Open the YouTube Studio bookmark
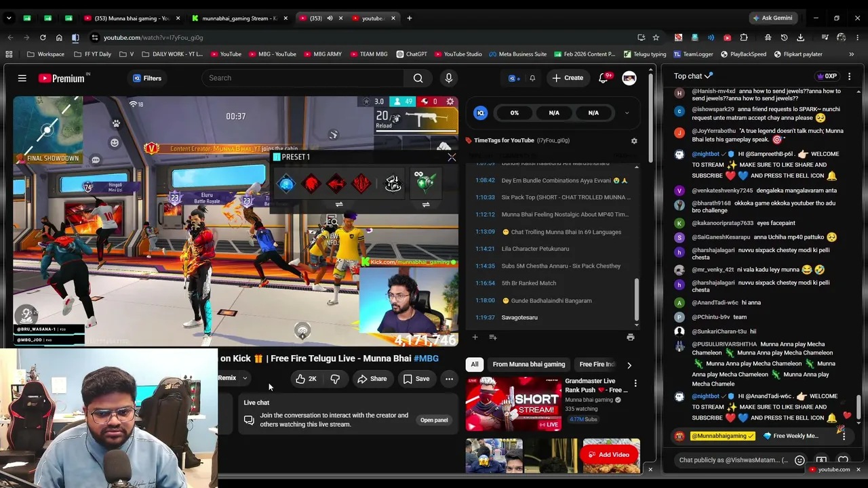Viewport: 868px width, 488px height. coord(458,54)
